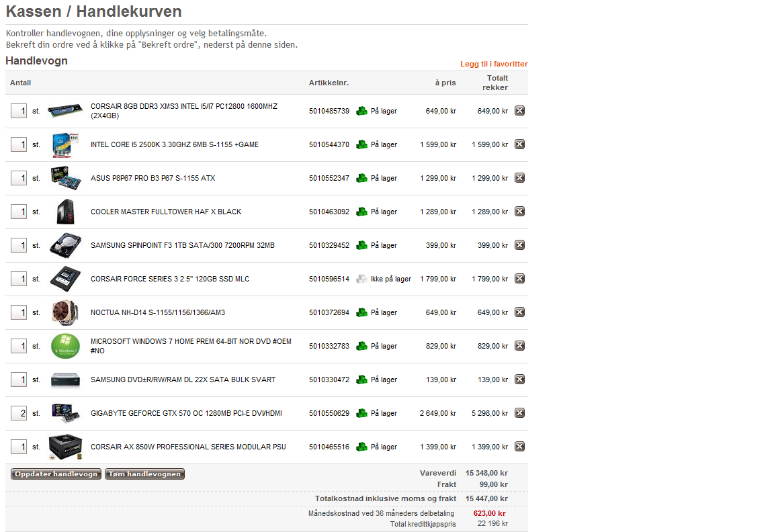
Task: Focus quantity field for Corsair 8GB DDR3
Action: click(x=19, y=111)
